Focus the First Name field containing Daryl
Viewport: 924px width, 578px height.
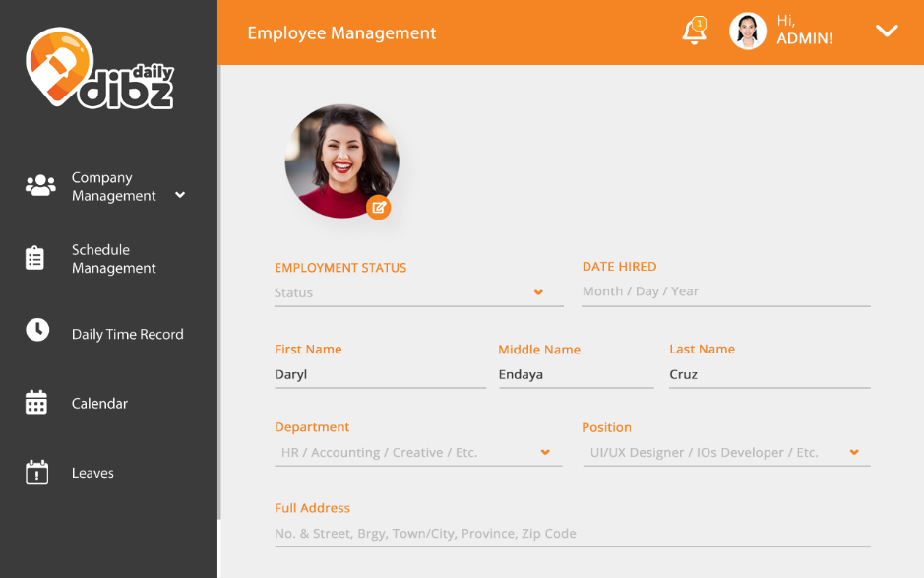pos(379,375)
